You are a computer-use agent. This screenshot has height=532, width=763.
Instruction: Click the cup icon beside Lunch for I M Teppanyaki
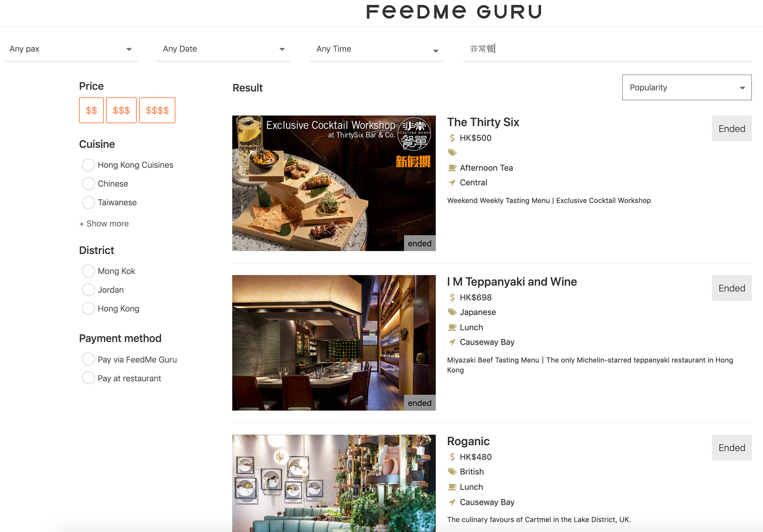click(x=452, y=327)
